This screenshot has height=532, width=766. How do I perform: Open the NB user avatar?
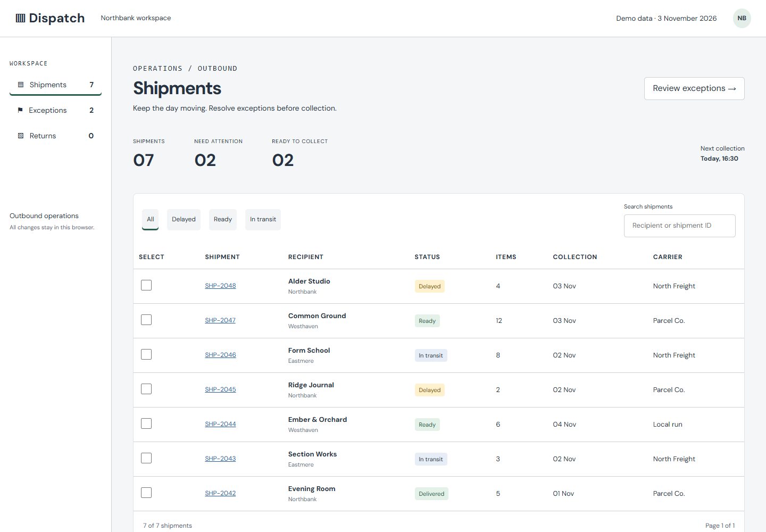(x=742, y=18)
